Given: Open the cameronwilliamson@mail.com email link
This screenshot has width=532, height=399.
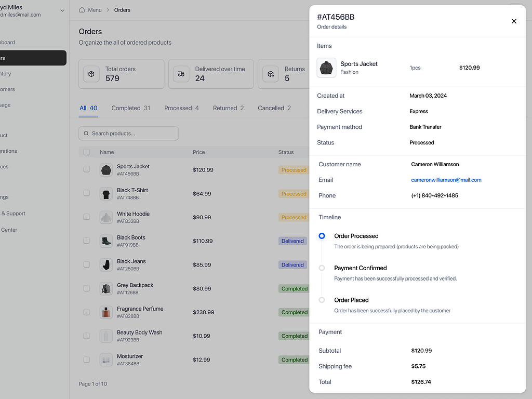Looking at the screenshot, I should pyautogui.click(x=446, y=180).
